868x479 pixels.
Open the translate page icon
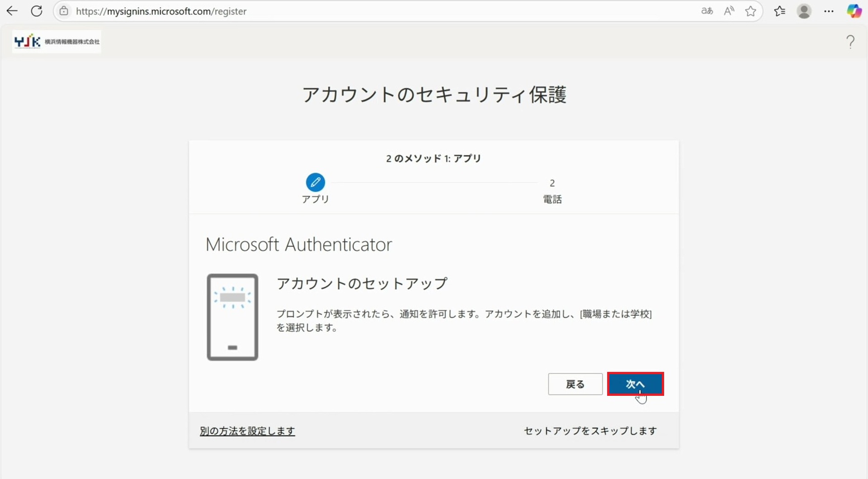[707, 11]
